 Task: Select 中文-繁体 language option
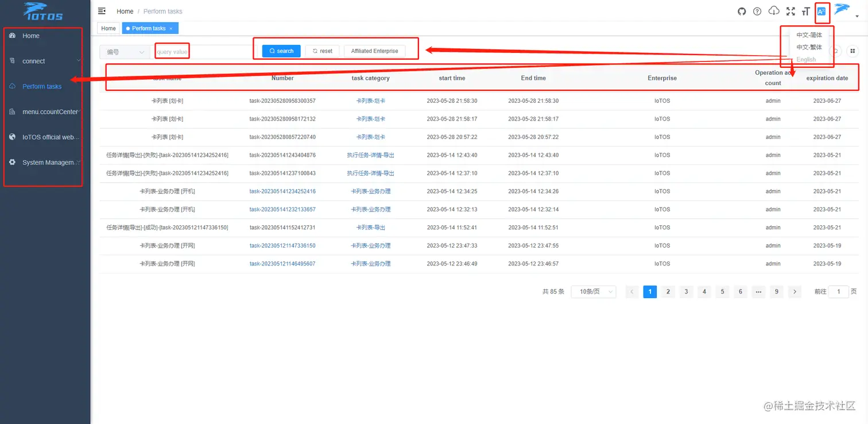pyautogui.click(x=809, y=47)
